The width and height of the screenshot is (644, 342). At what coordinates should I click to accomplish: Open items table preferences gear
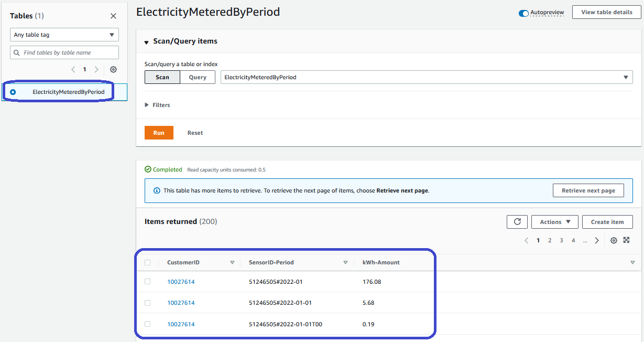point(614,240)
